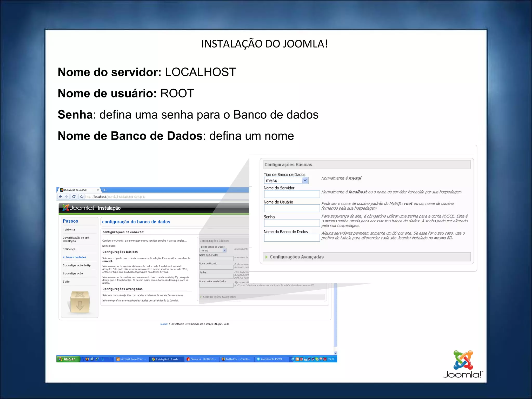532x399 pixels.
Task: Close the Instalação do Joomla! tab
Action: click(x=98, y=190)
